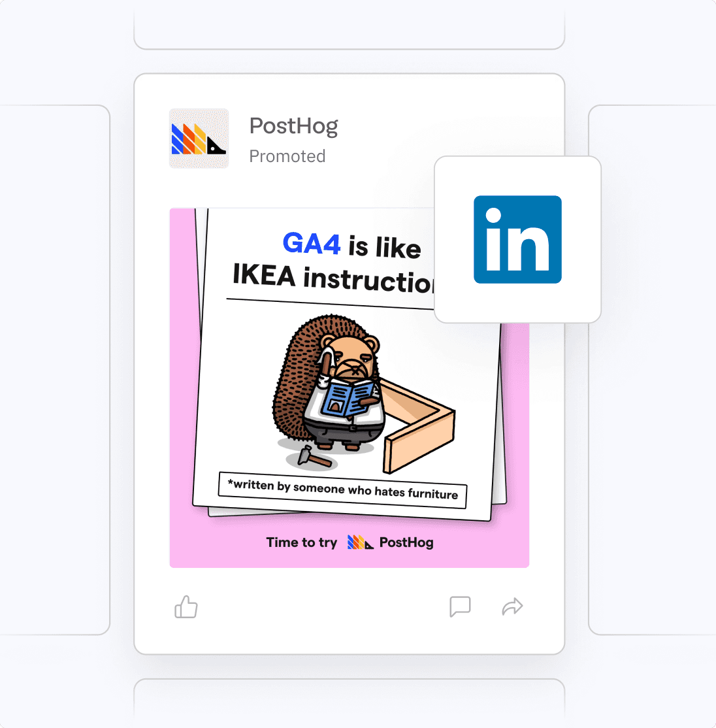
Task: Click the Promoted label
Action: [287, 156]
